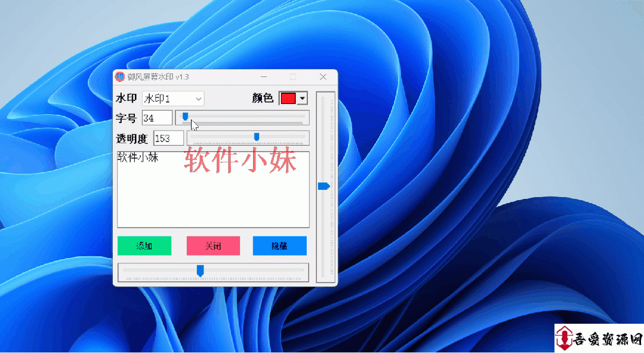Click the font size slider handle
The width and height of the screenshot is (644, 353).
pos(185,116)
